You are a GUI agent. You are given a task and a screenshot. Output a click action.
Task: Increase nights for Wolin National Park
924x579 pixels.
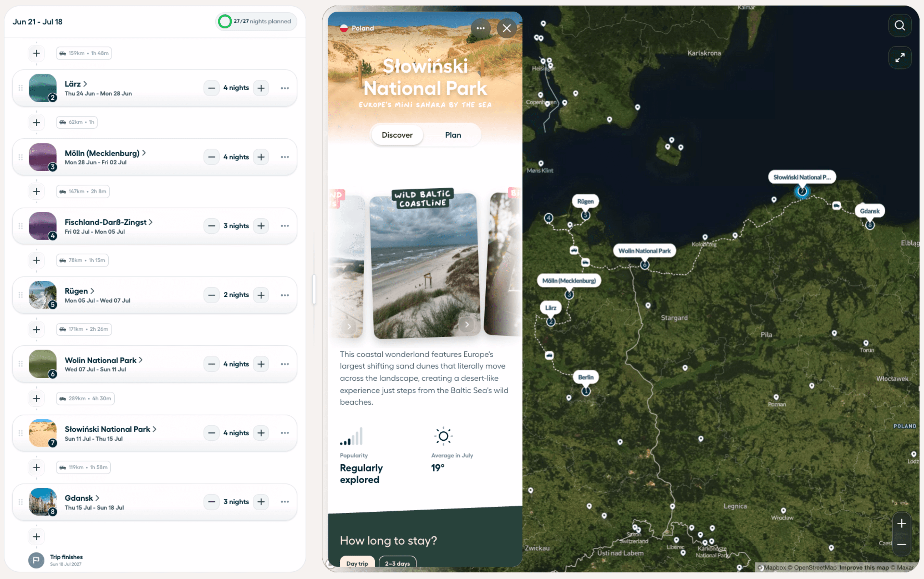pyautogui.click(x=261, y=364)
